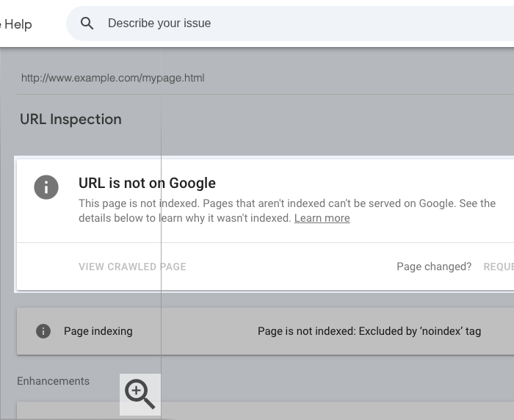Focus the 'Describe your issue' search field
The image size is (514, 420).
click(290, 23)
